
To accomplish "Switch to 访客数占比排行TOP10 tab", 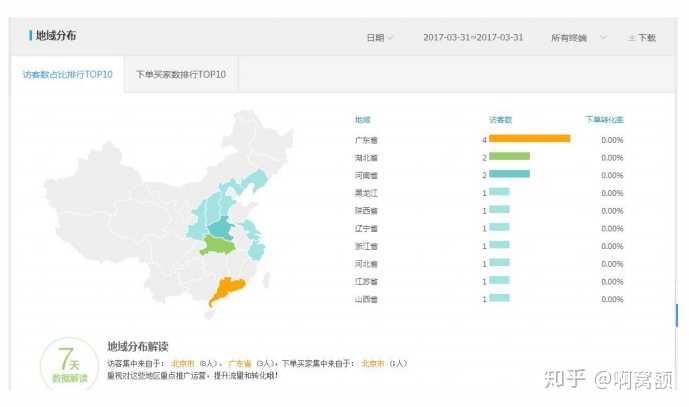I will [68, 74].
